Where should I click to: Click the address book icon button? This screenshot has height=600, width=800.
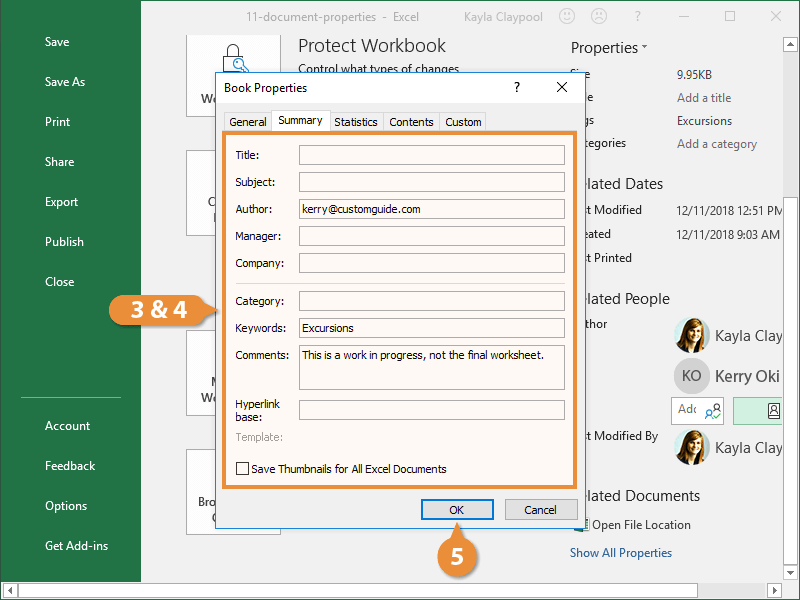[x=772, y=411]
